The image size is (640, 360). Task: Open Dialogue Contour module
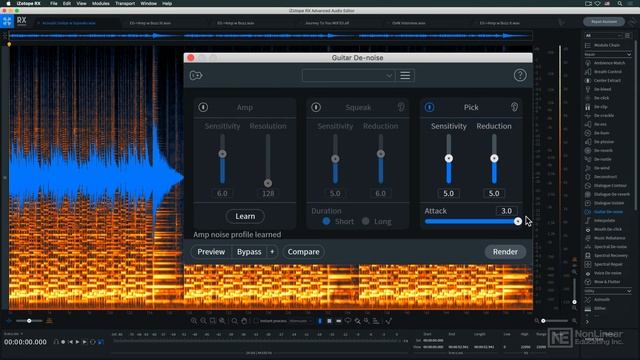coord(606,186)
